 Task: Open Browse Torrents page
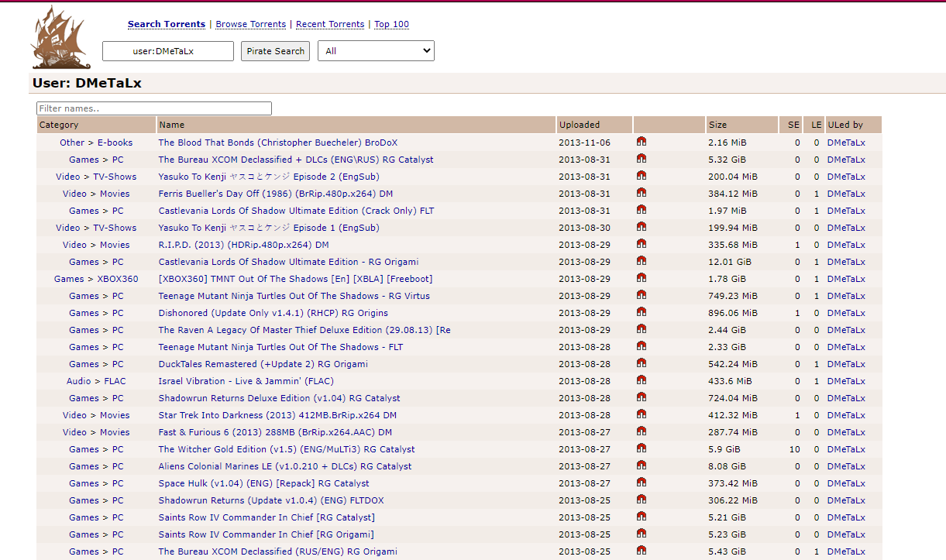250,24
